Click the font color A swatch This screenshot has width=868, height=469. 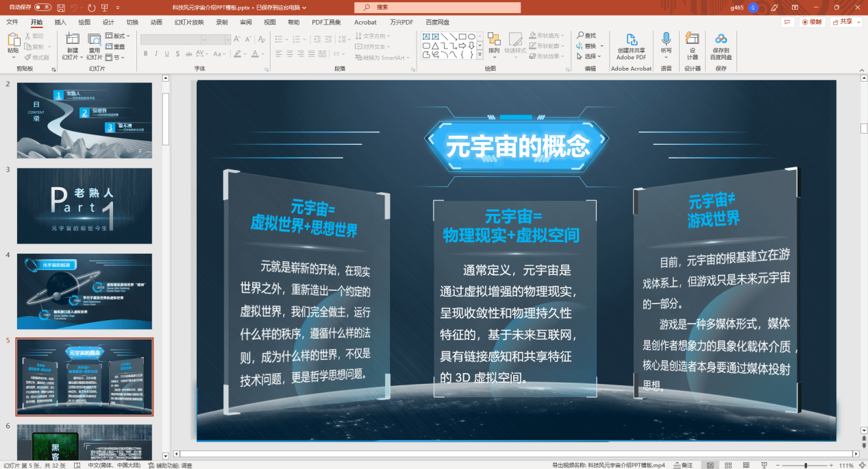(256, 53)
